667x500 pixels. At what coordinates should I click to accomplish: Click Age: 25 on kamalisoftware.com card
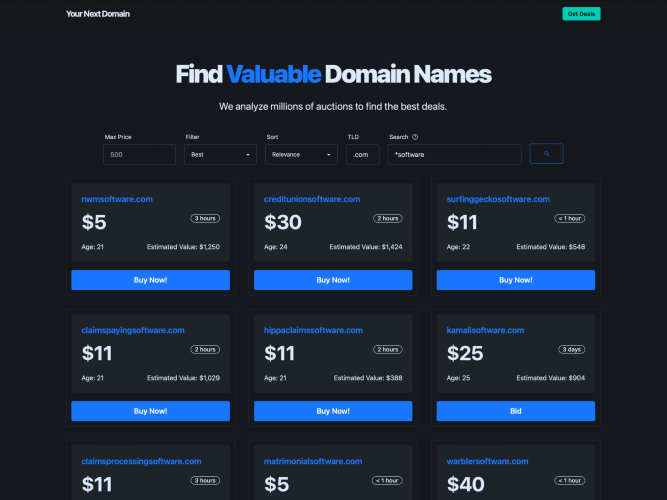coord(458,378)
